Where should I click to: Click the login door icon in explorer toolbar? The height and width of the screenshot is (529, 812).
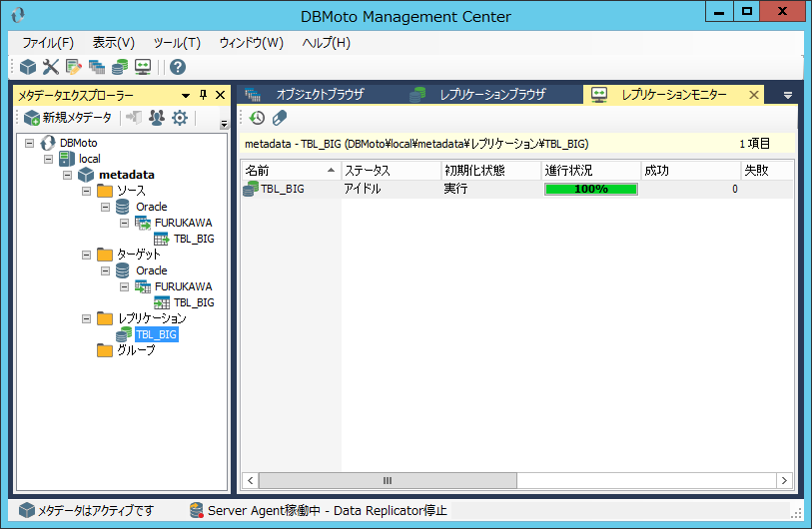click(x=134, y=118)
